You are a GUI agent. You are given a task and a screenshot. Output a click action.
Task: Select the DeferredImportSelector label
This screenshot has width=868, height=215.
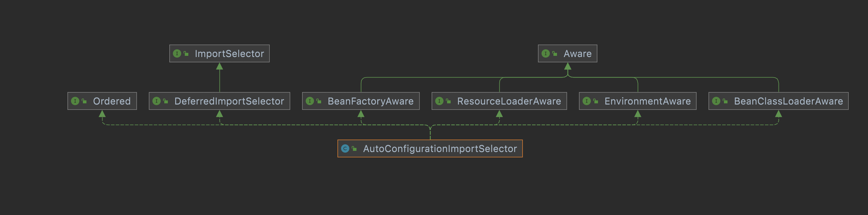point(229,101)
